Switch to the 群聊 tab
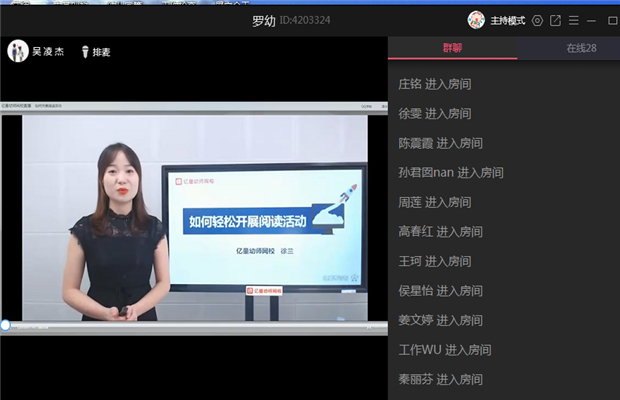The width and height of the screenshot is (620, 400). (x=452, y=48)
